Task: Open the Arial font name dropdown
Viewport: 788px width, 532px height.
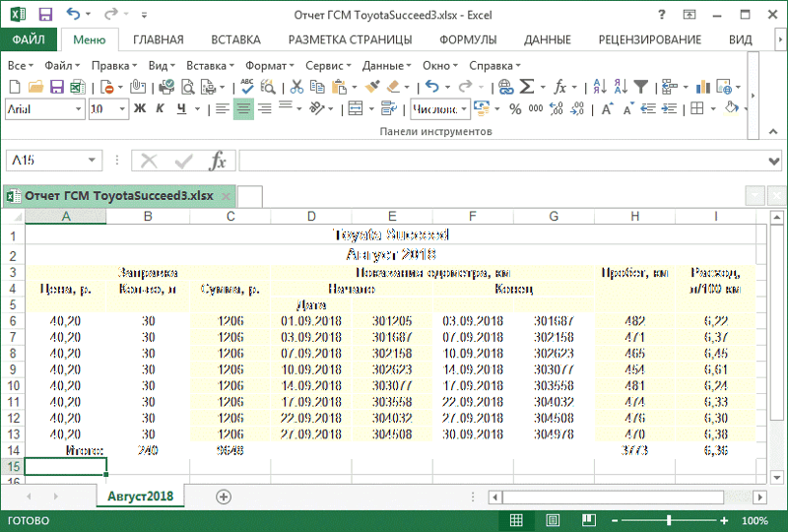Action: point(79,109)
